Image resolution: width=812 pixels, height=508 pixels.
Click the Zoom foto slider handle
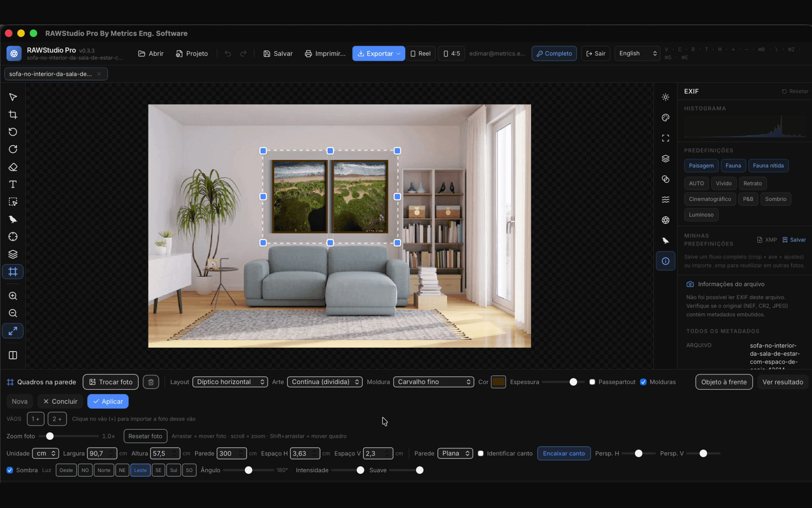point(50,436)
